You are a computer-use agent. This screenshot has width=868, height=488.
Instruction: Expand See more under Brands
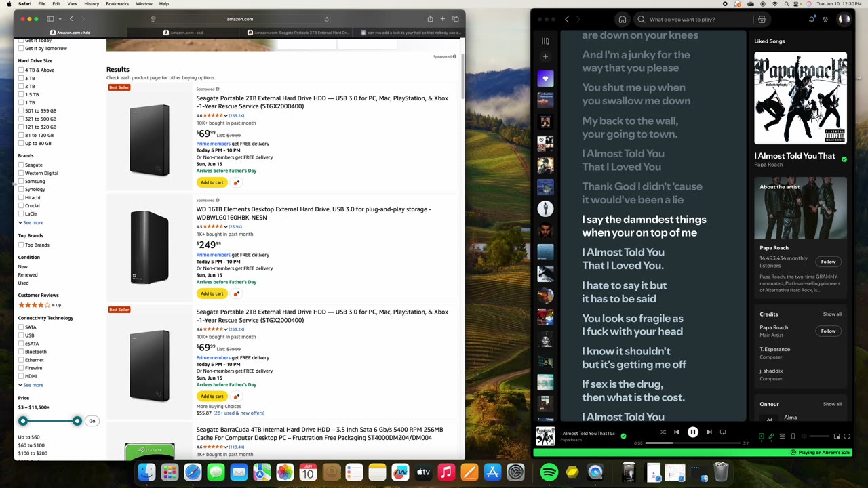31,222
